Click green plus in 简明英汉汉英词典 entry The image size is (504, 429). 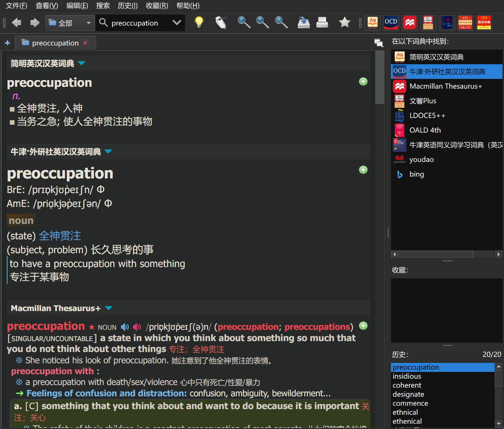point(363,82)
